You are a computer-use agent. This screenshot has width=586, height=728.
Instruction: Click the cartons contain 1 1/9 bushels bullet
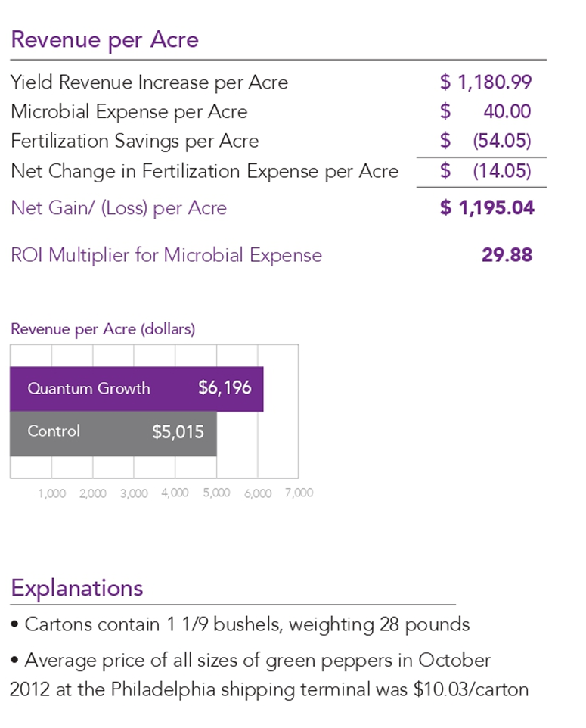(x=240, y=625)
